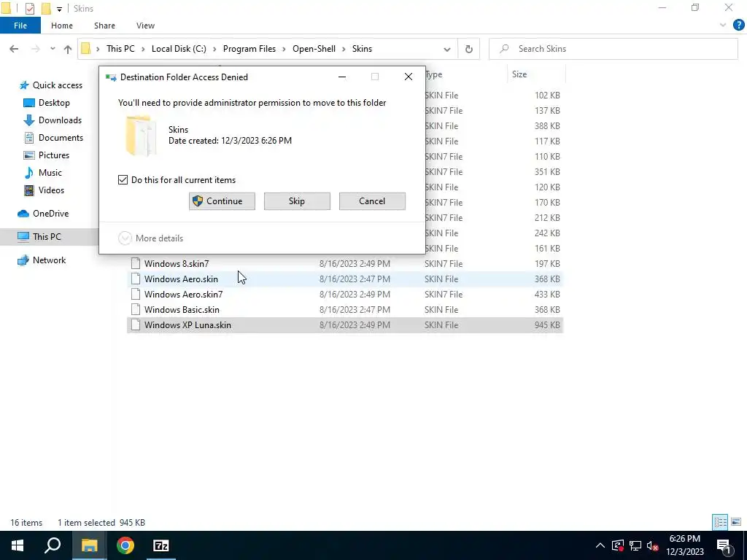Click the Windows XP Luna.skin file icon
The height and width of the screenshot is (560, 747).
(136, 324)
